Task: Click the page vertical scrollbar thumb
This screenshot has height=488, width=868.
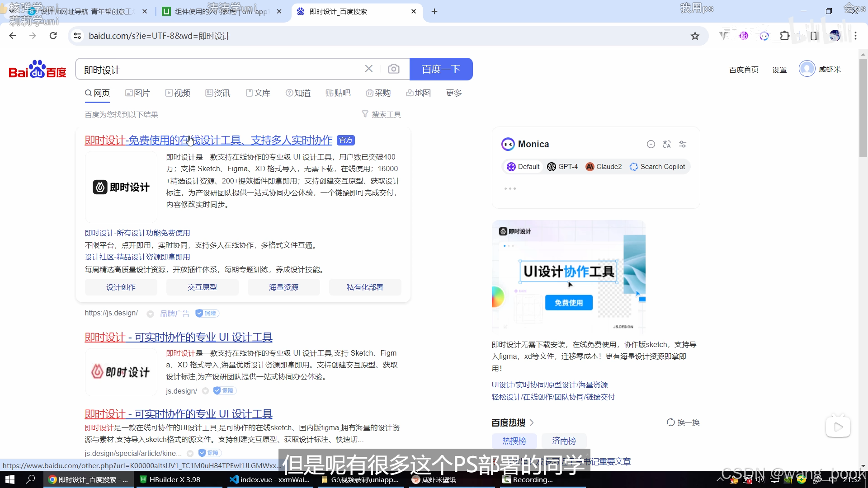Action: coord(863,108)
